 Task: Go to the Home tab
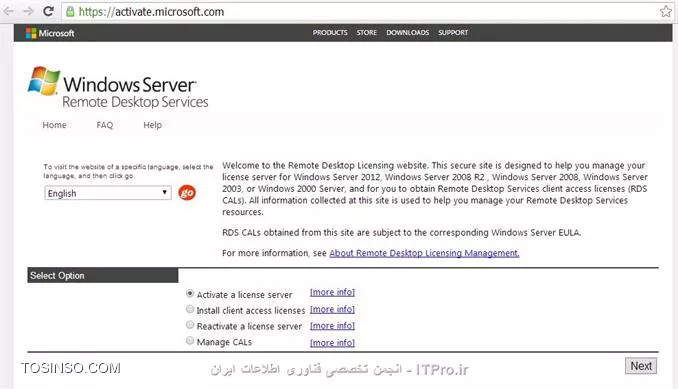[x=54, y=125]
